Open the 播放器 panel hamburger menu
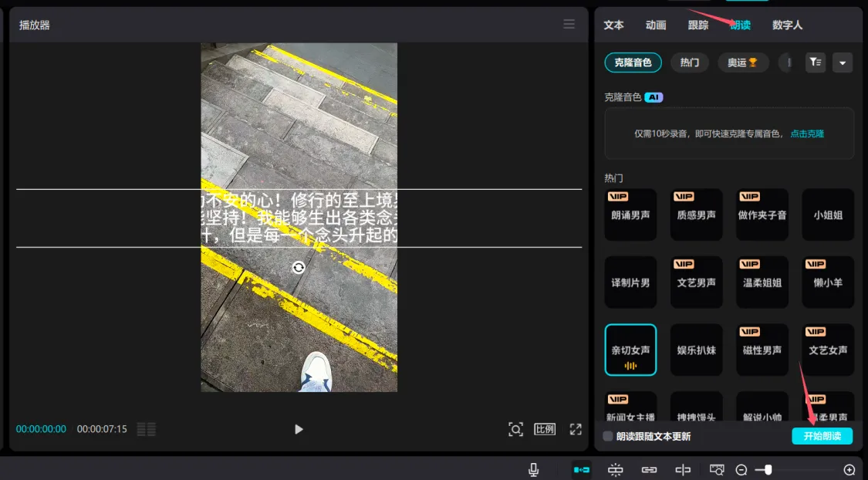The image size is (868, 480). click(x=569, y=25)
